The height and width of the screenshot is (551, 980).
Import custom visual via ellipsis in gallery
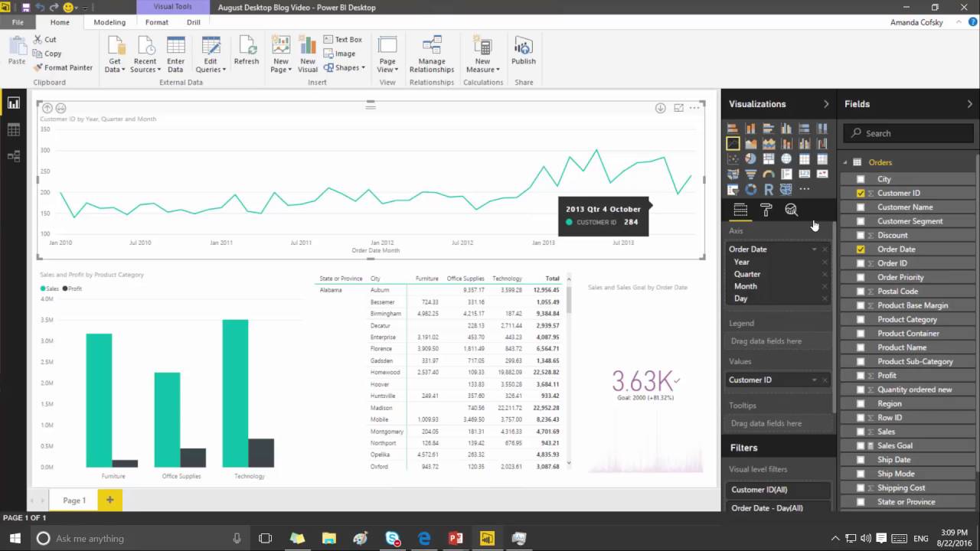pyautogui.click(x=804, y=189)
